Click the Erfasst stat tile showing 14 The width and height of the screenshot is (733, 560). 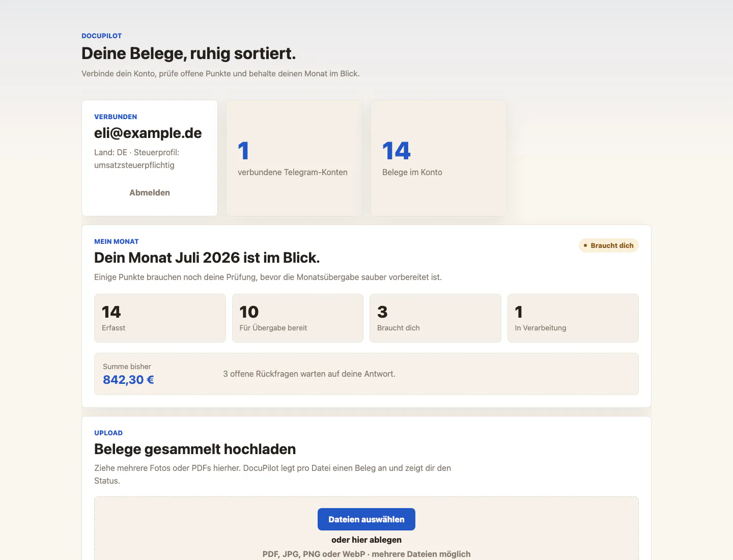click(x=160, y=318)
